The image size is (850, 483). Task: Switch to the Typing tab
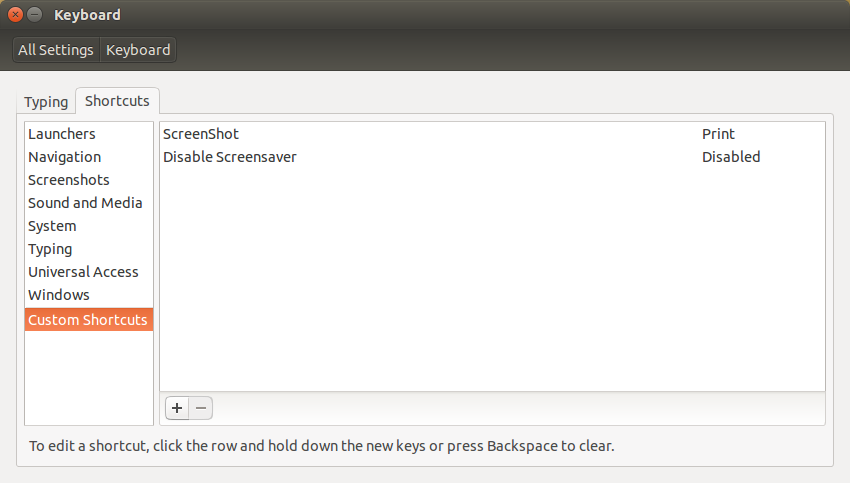(46, 102)
